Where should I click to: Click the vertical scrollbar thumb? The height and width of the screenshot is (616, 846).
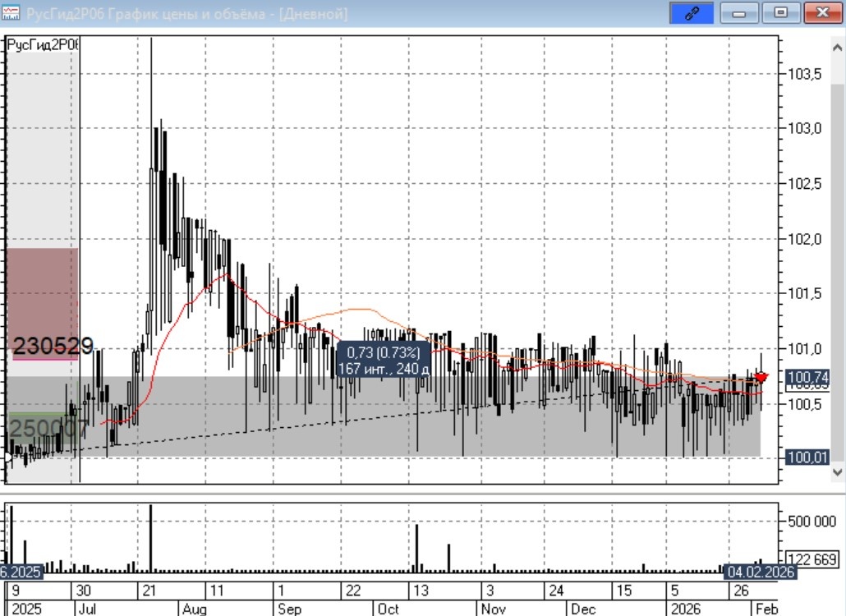tap(837, 273)
